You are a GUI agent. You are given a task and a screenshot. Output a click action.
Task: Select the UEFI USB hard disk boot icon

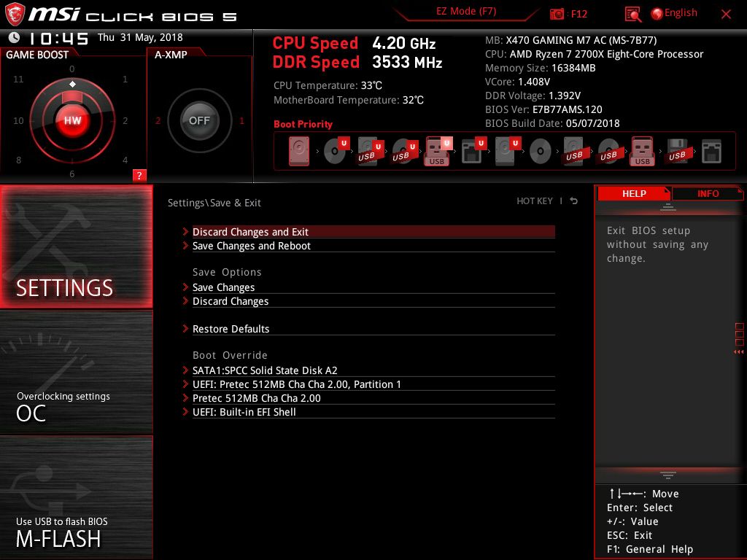tap(371, 151)
